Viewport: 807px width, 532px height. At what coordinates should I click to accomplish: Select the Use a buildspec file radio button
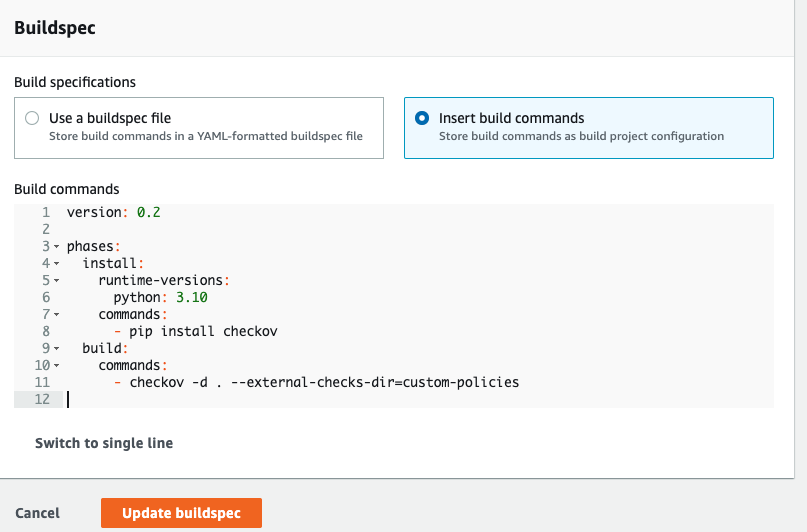tap(32, 118)
